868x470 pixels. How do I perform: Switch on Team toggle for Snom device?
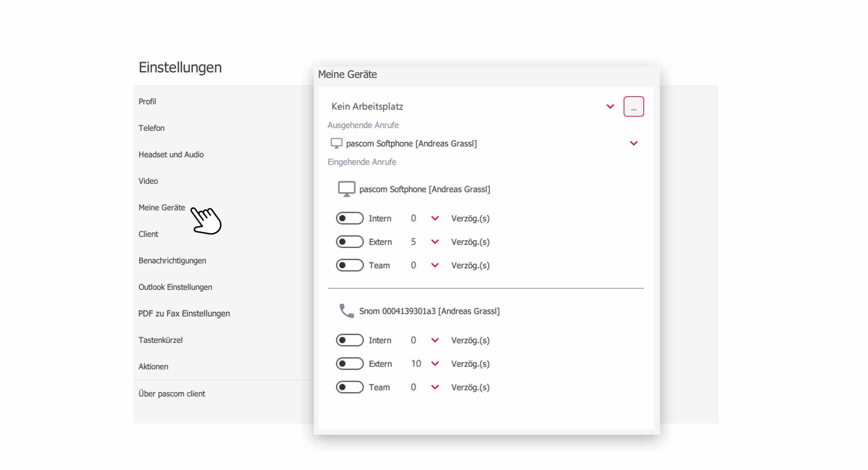coord(349,387)
